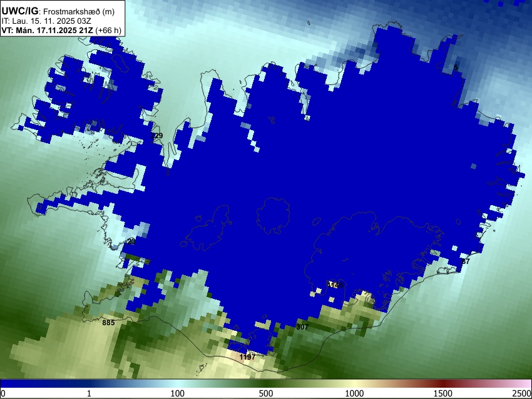This screenshot has height=399, width=532.
Task: Click the 1500 tick on the color scale
Action: pyautogui.click(x=443, y=393)
